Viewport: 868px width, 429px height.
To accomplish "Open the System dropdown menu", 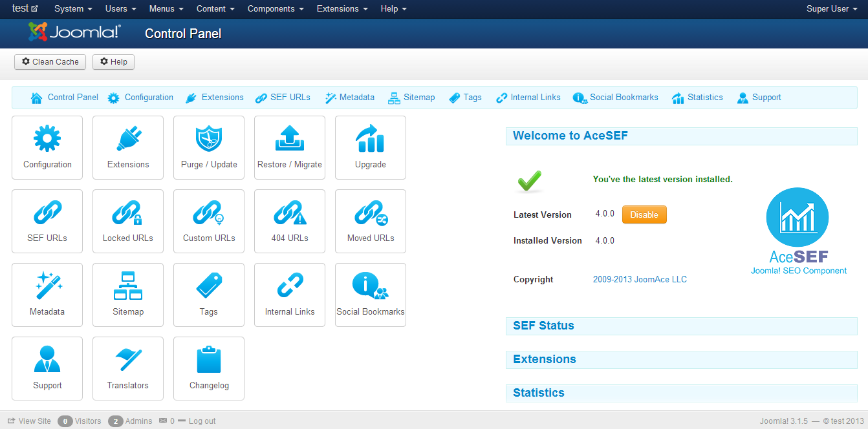I will coord(73,9).
